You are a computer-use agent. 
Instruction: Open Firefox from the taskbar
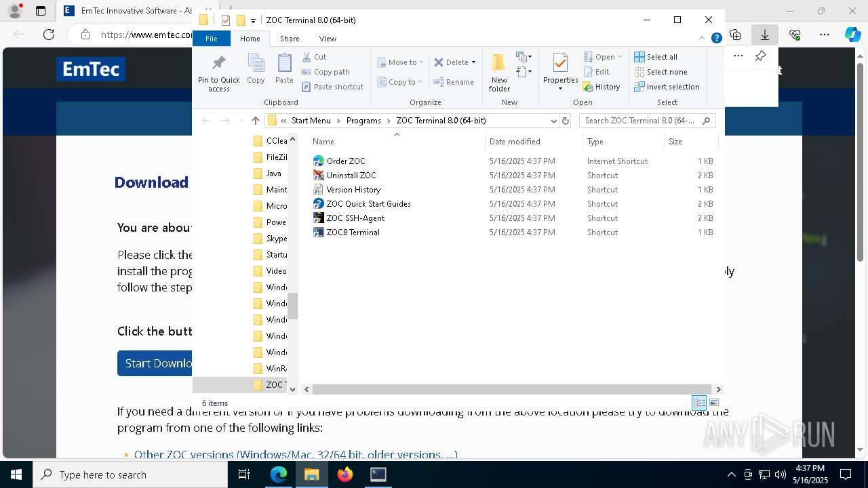(345, 474)
